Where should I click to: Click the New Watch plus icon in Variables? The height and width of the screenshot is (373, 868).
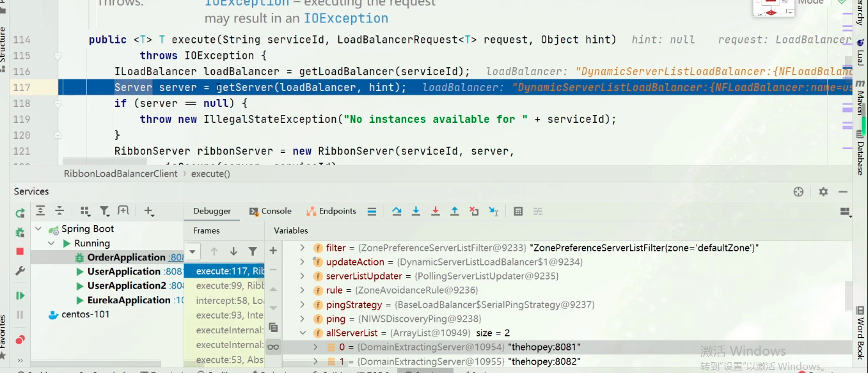[x=273, y=251]
